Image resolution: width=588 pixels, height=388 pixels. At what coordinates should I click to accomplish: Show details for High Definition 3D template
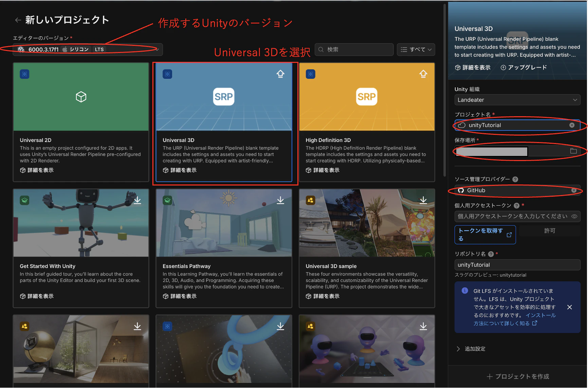coord(323,170)
